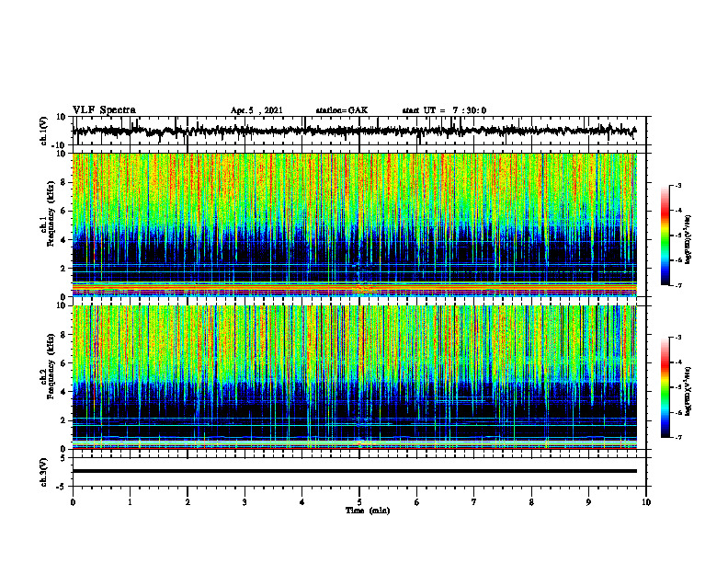Click the "Time (min)" axis label
This screenshot has height=563, width=728.
[x=368, y=511]
